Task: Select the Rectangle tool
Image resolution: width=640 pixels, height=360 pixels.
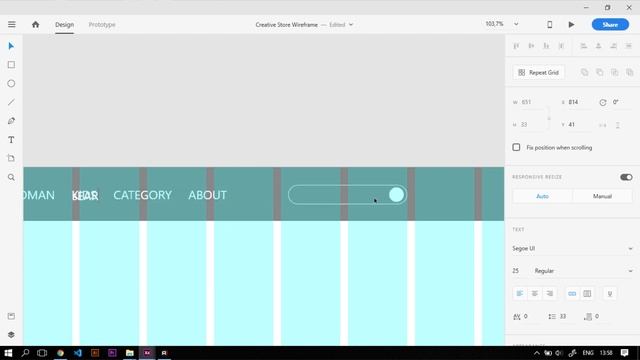Action: tap(11, 65)
